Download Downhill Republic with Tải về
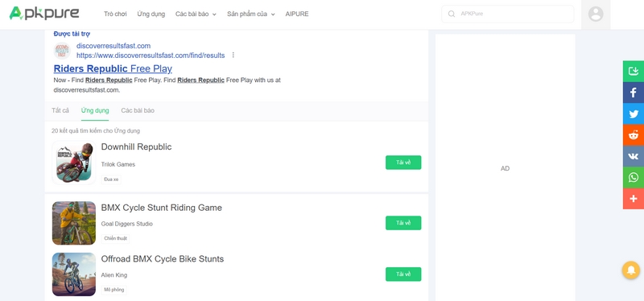The image size is (644, 301). pos(403,163)
